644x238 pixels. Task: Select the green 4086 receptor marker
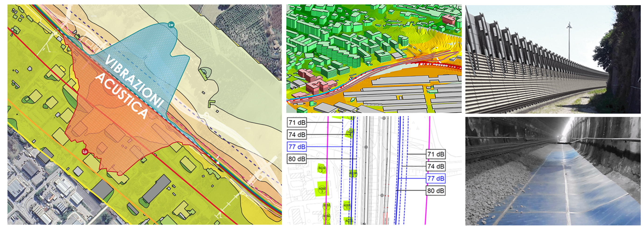pyautogui.click(x=322, y=190)
